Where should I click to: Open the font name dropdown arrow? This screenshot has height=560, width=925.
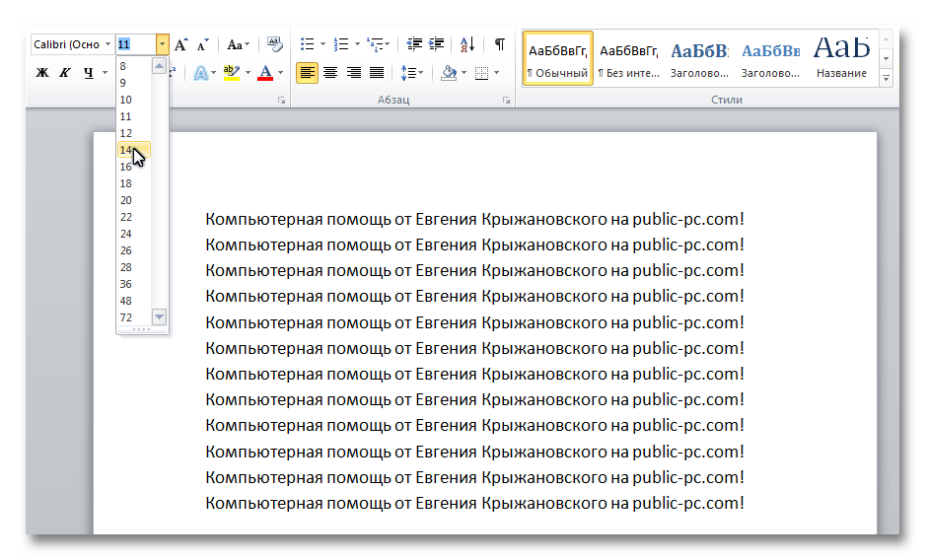[107, 44]
